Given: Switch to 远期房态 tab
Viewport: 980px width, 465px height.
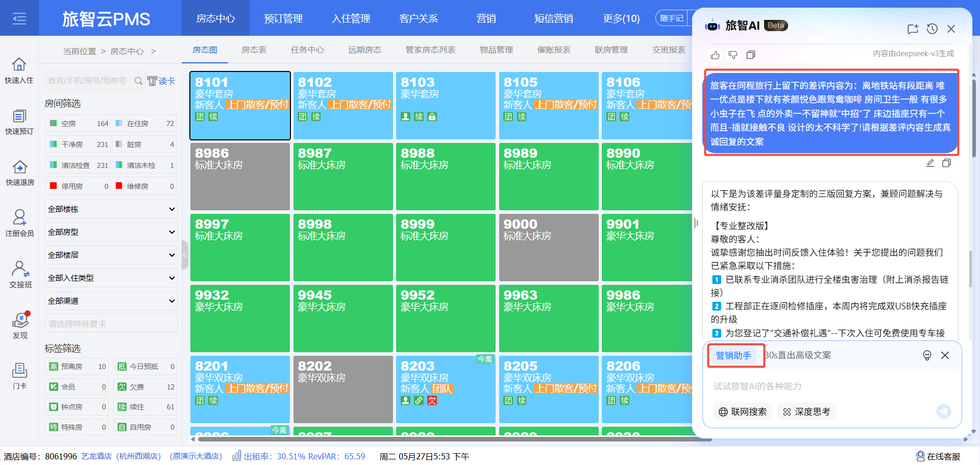Looking at the screenshot, I should [x=365, y=50].
